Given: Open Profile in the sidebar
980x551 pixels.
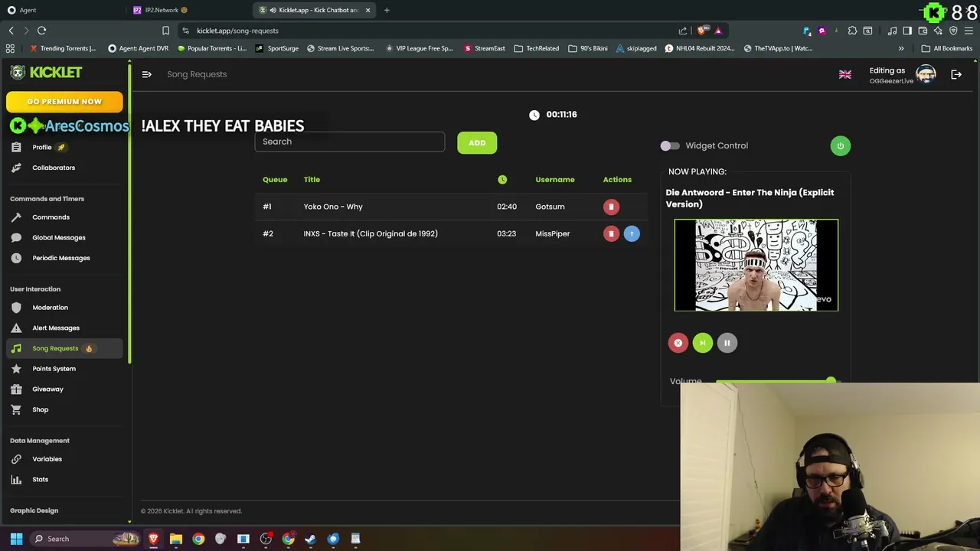Looking at the screenshot, I should pyautogui.click(x=42, y=147).
